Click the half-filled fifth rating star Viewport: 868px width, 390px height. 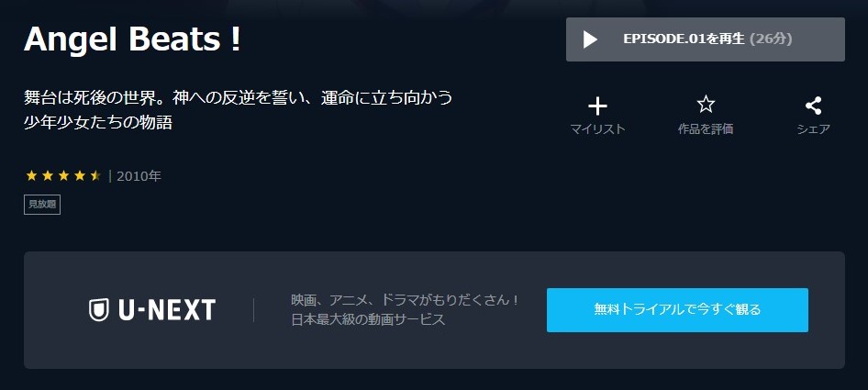tap(95, 175)
